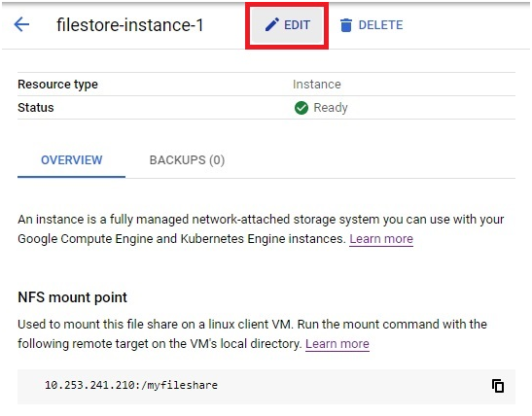Switch to the OVERVIEW tab
The width and height of the screenshot is (532, 416).
(72, 160)
